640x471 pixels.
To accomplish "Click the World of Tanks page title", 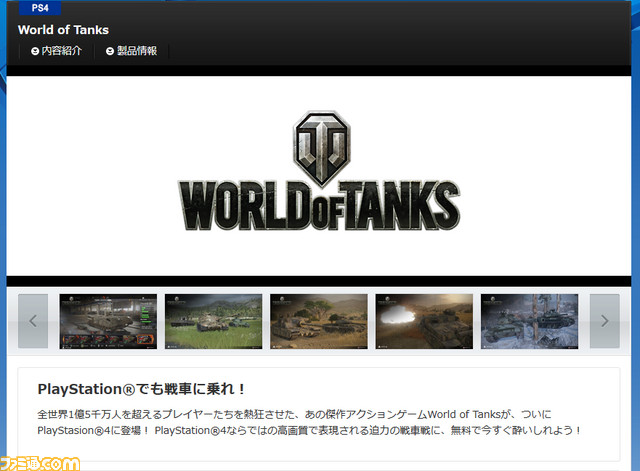I will (x=63, y=30).
